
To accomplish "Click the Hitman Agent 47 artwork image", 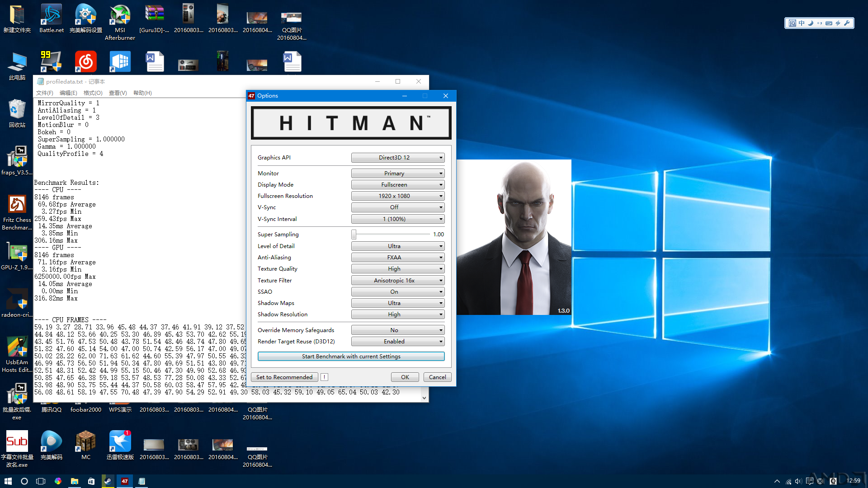I will [x=514, y=237].
